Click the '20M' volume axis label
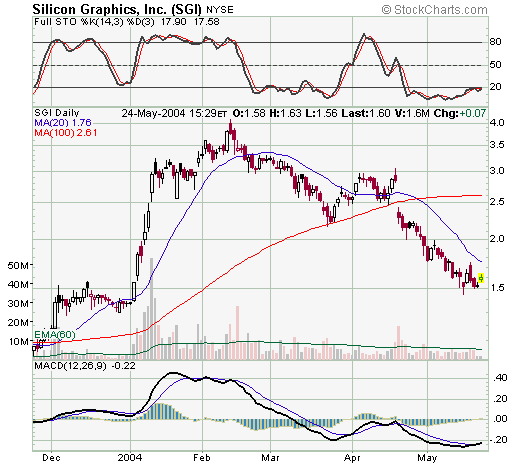 click(18, 323)
